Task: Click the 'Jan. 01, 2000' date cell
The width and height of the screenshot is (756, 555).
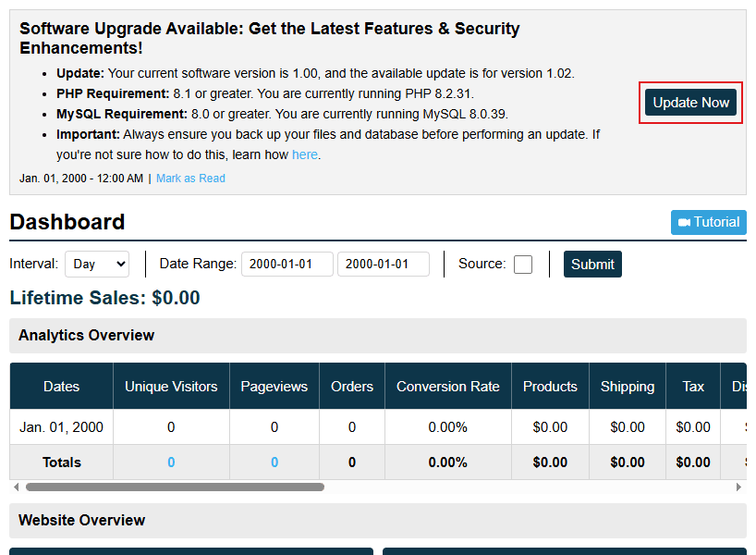Action: [x=62, y=427]
